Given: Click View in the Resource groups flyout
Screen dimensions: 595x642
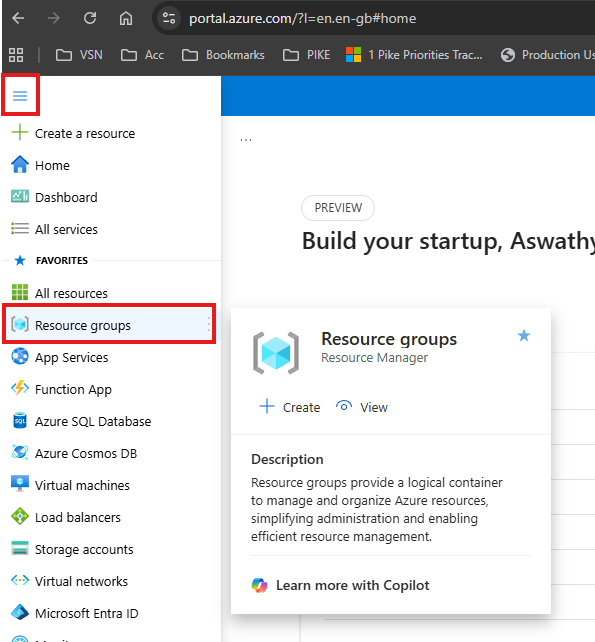Looking at the screenshot, I should (362, 407).
